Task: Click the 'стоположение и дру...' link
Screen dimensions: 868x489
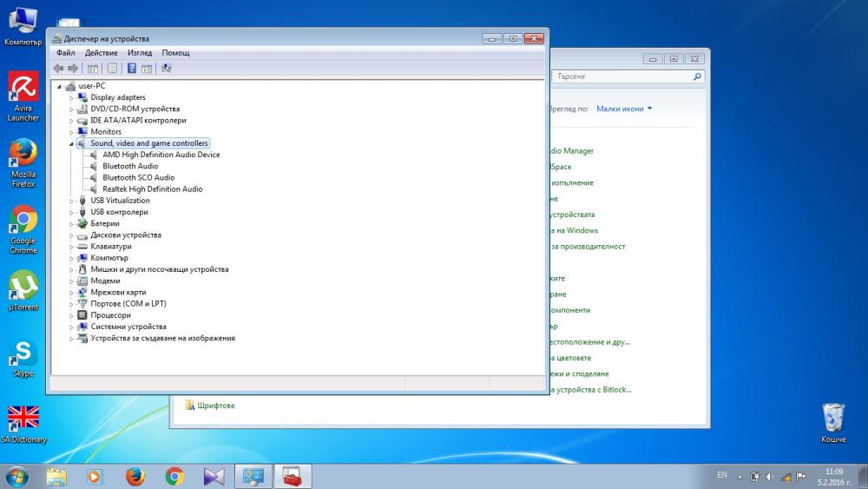Action: 590,342
